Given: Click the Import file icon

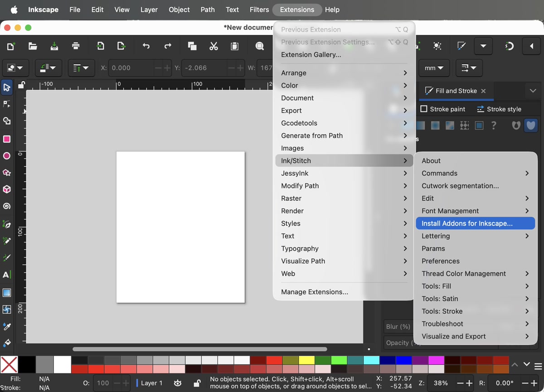Looking at the screenshot, I should click(100, 46).
